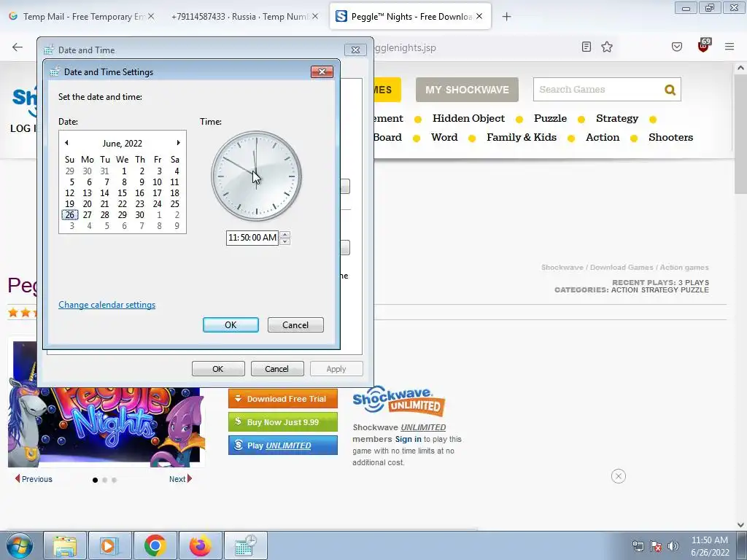The image size is (747, 560).
Task: Click the June, 2022 month header
Action: coord(123,144)
